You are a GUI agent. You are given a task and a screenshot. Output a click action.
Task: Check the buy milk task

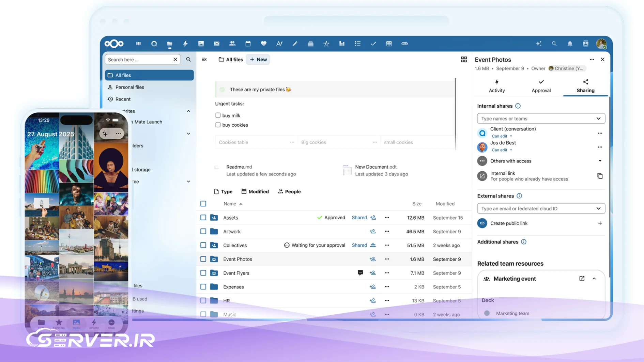point(218,115)
